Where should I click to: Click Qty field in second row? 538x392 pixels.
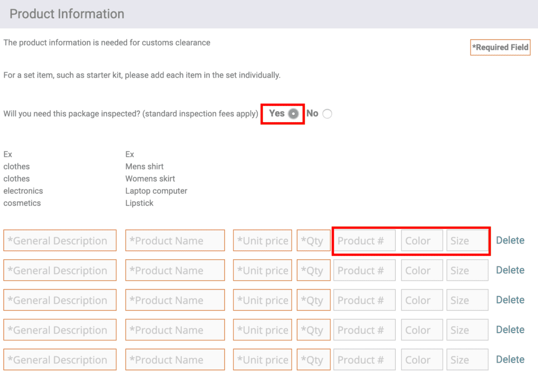314,270
